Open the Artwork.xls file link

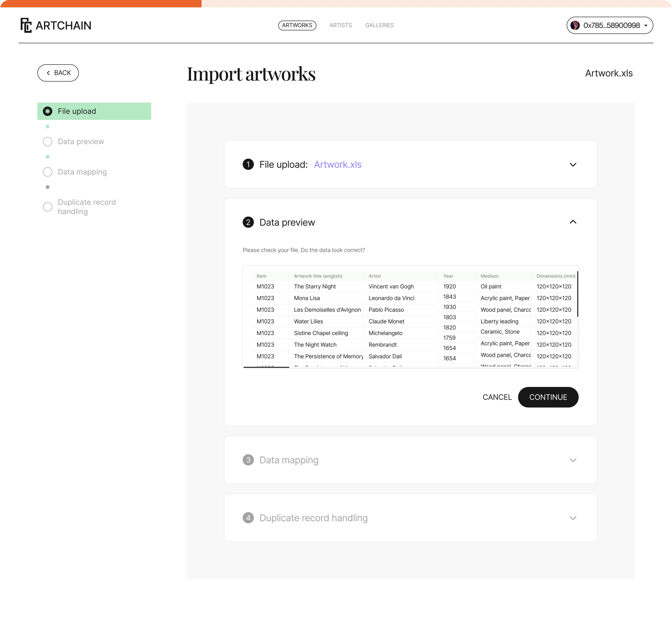tap(338, 165)
